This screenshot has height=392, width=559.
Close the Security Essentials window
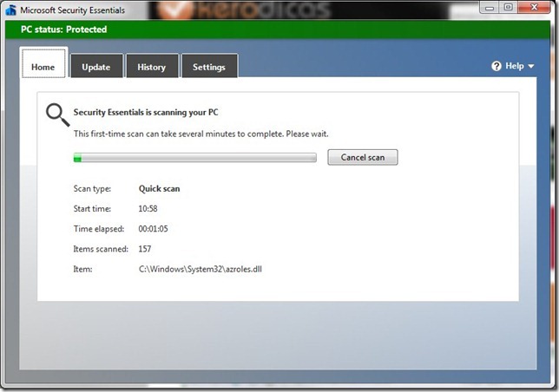point(534,8)
